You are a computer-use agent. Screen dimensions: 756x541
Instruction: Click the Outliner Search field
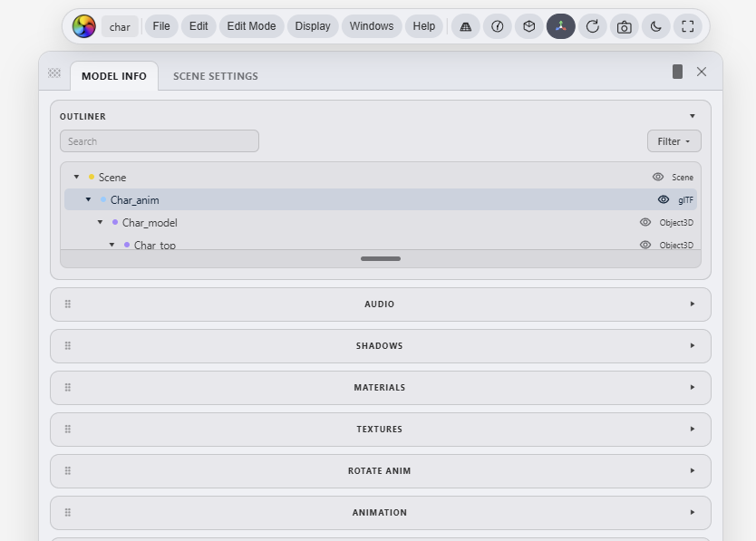coord(160,141)
